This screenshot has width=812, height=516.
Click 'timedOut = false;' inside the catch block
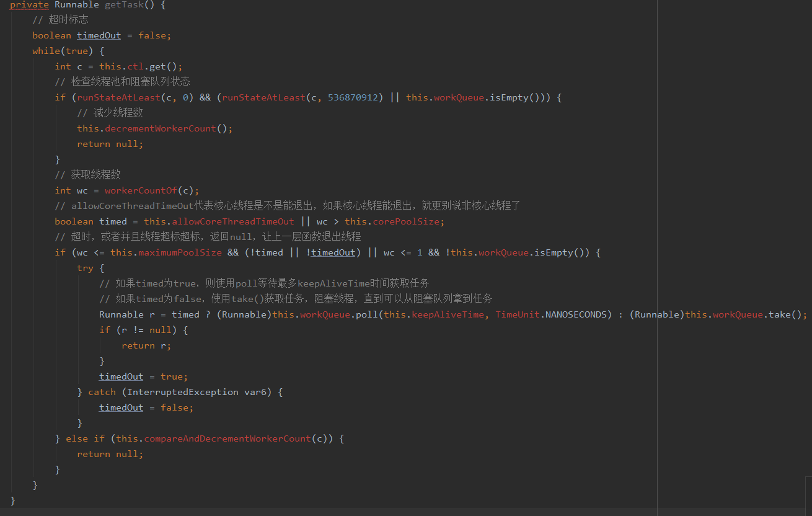coord(146,407)
